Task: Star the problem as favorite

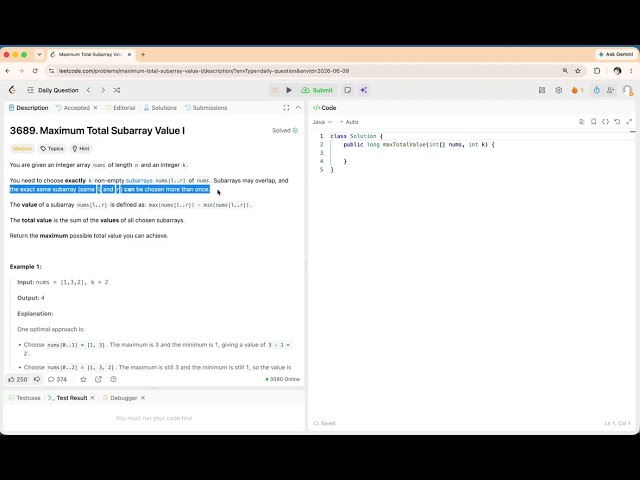Action: click(83, 379)
